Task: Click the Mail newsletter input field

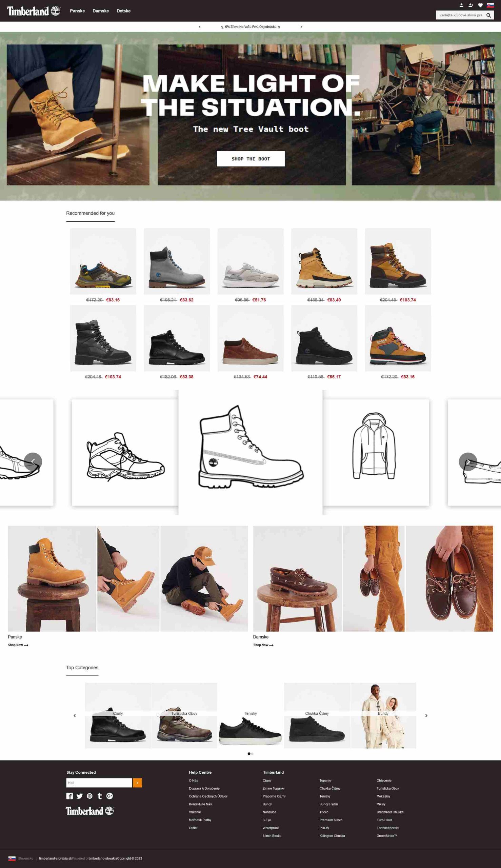Action: (99, 783)
